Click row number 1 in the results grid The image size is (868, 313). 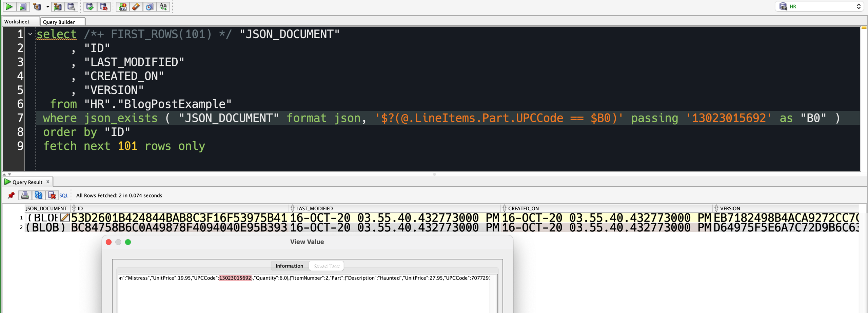[21, 217]
